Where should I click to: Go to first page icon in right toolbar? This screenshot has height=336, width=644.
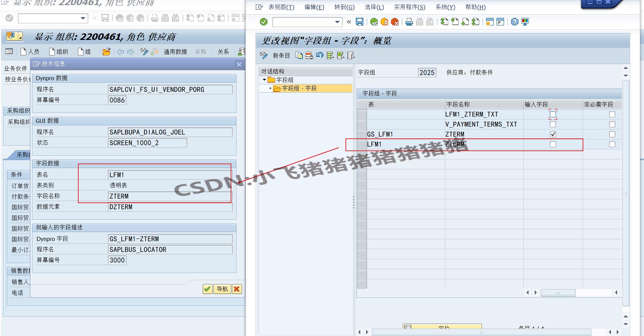[444, 22]
